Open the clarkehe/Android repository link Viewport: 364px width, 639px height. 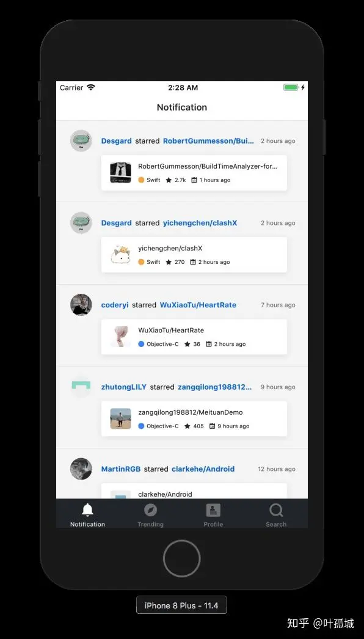(x=203, y=469)
